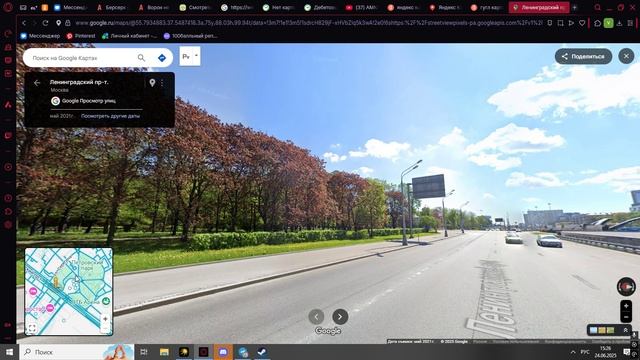Open the three-dot menu in the info card

[x=162, y=83]
